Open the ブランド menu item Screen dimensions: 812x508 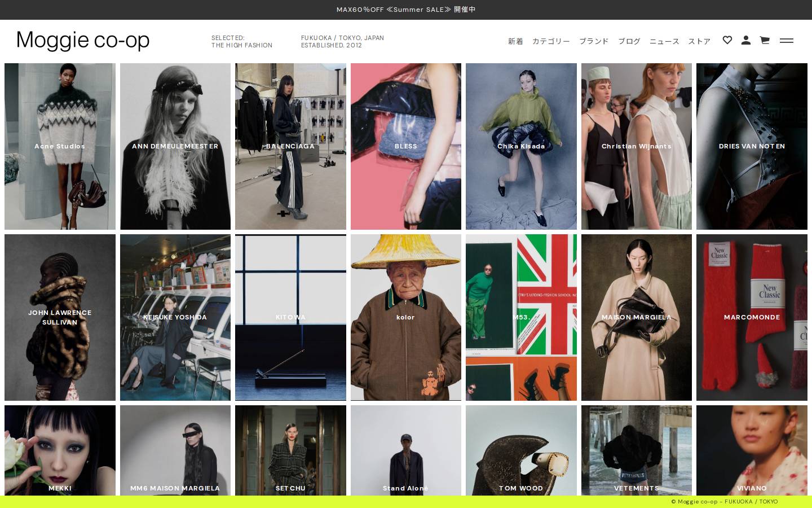pyautogui.click(x=594, y=41)
